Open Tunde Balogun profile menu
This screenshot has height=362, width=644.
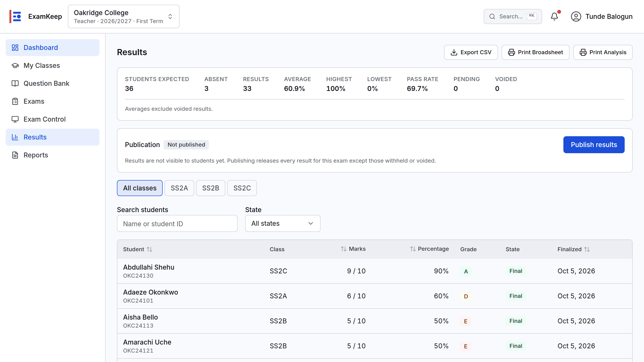point(602,16)
